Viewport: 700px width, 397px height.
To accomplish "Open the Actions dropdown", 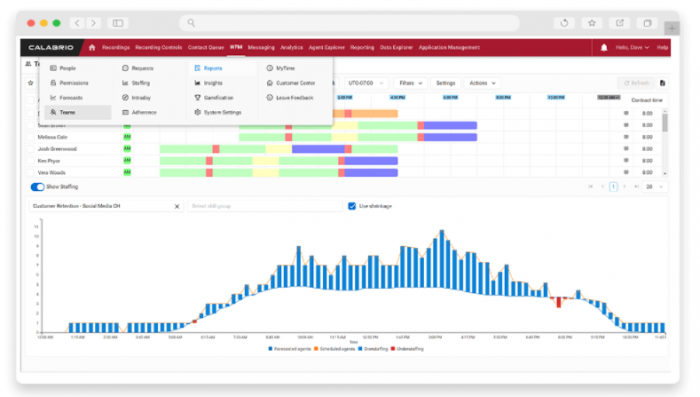I will click(x=482, y=83).
